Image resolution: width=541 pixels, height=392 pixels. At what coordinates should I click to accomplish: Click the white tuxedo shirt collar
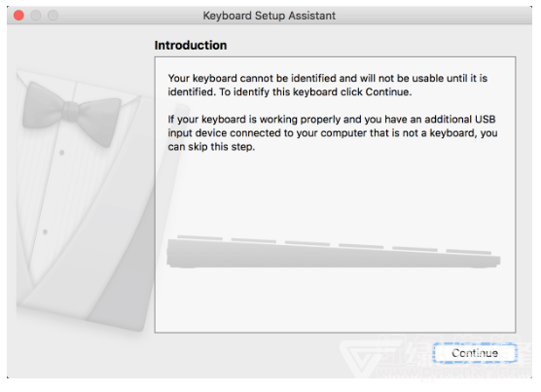coord(81,87)
